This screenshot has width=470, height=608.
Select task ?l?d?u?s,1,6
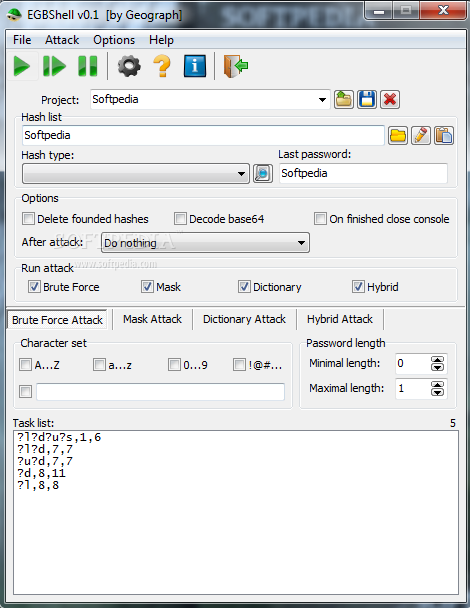[59, 437]
